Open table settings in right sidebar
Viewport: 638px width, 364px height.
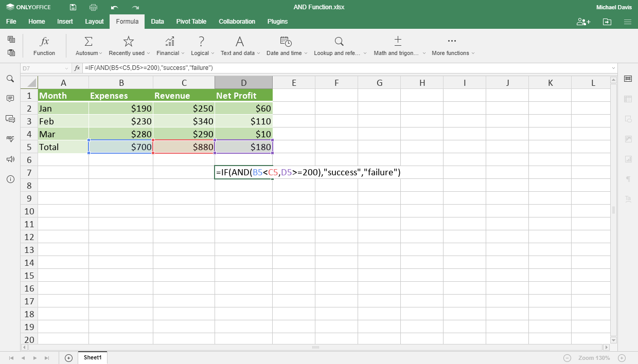point(628,99)
